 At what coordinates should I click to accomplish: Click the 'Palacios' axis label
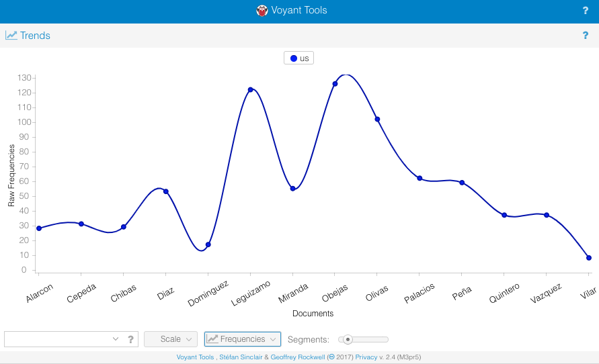(x=420, y=293)
